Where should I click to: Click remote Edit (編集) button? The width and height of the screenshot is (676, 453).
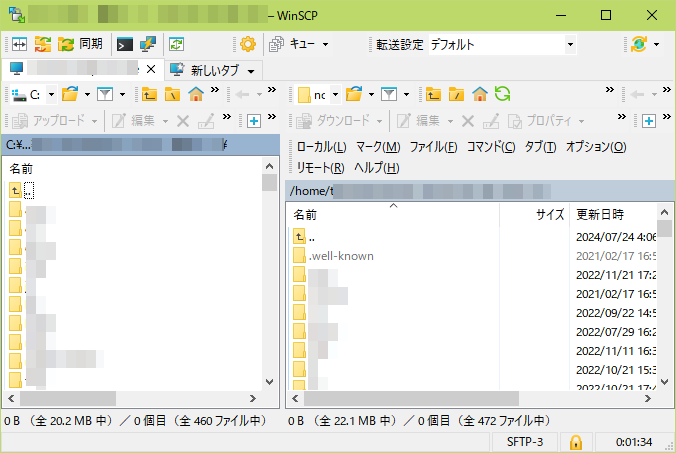coord(418,121)
